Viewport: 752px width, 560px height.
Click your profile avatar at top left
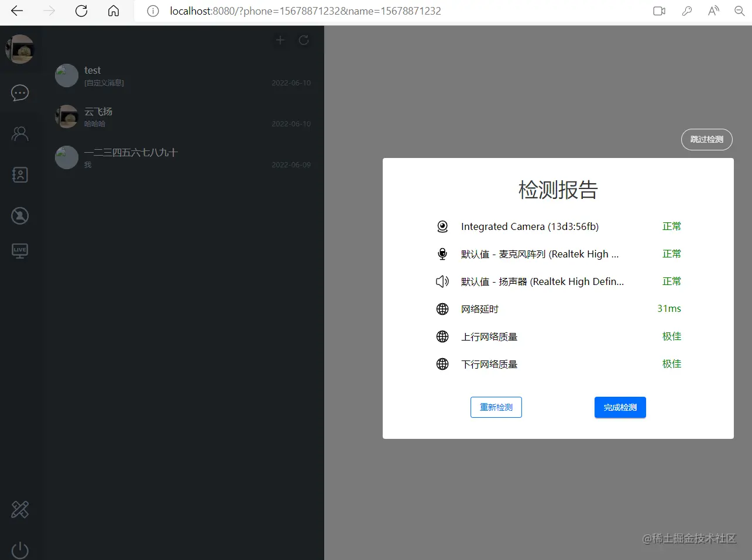coord(20,49)
